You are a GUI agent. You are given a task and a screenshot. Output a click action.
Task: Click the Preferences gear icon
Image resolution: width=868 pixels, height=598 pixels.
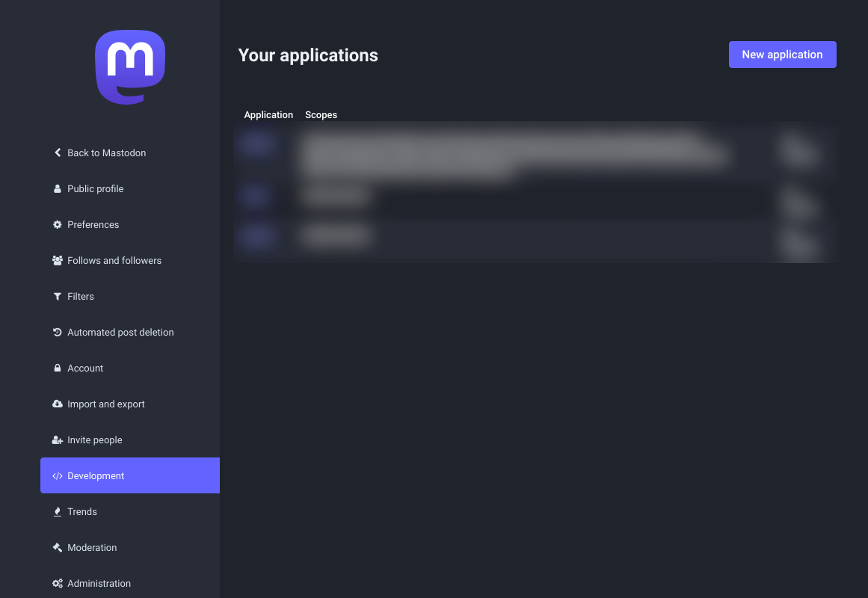pyautogui.click(x=58, y=225)
